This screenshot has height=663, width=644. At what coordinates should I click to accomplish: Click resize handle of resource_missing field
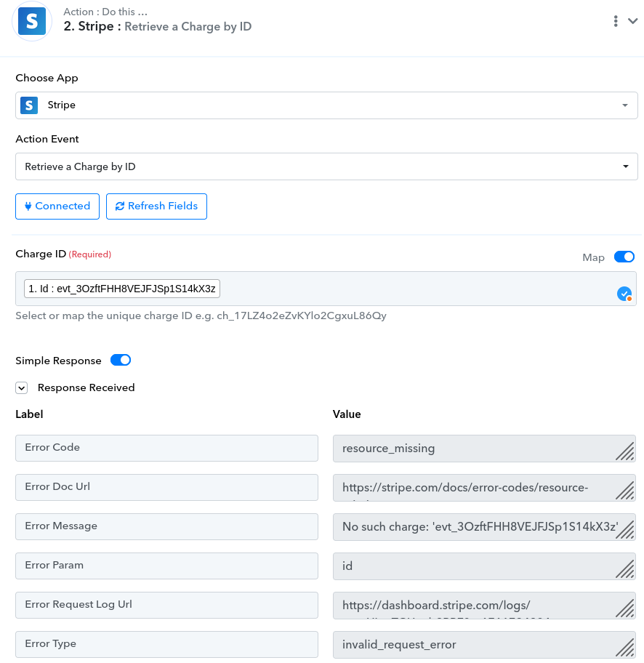coord(625,451)
